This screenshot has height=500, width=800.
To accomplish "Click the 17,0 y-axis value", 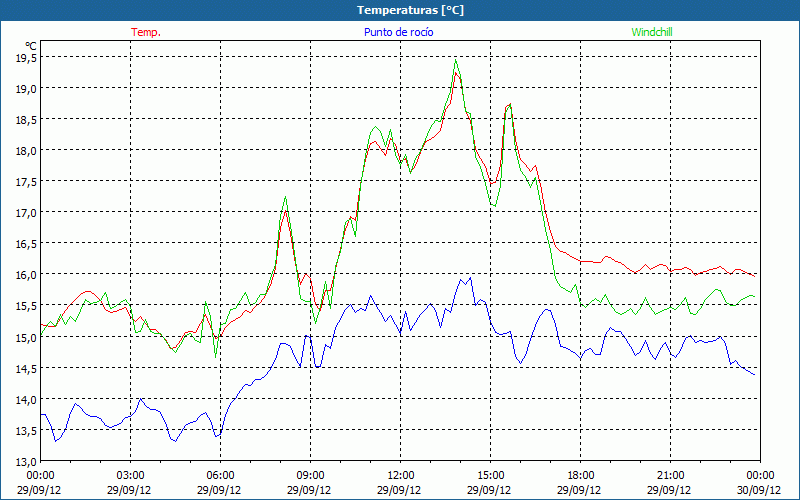I will pos(26,213).
